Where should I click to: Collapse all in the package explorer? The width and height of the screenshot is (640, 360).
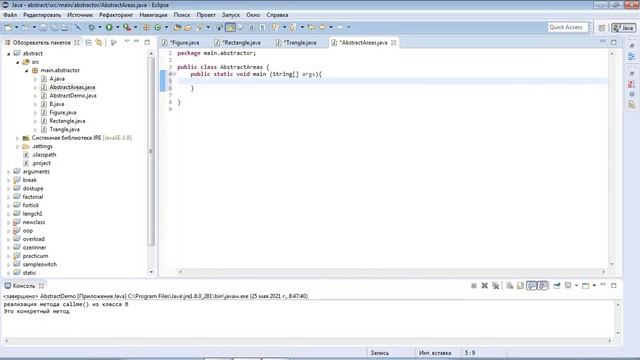(x=89, y=42)
